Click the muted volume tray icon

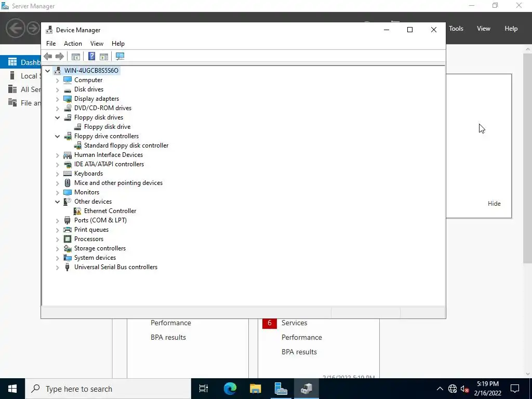(x=465, y=389)
